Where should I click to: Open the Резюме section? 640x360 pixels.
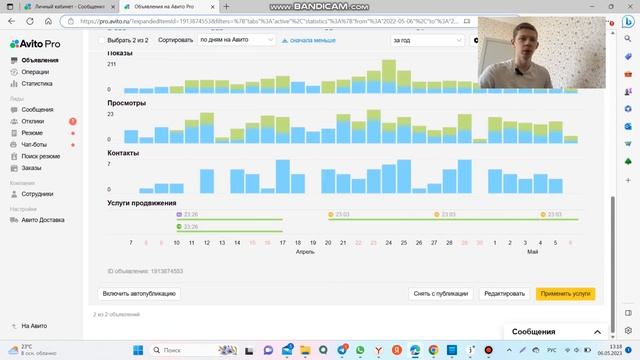(32, 133)
